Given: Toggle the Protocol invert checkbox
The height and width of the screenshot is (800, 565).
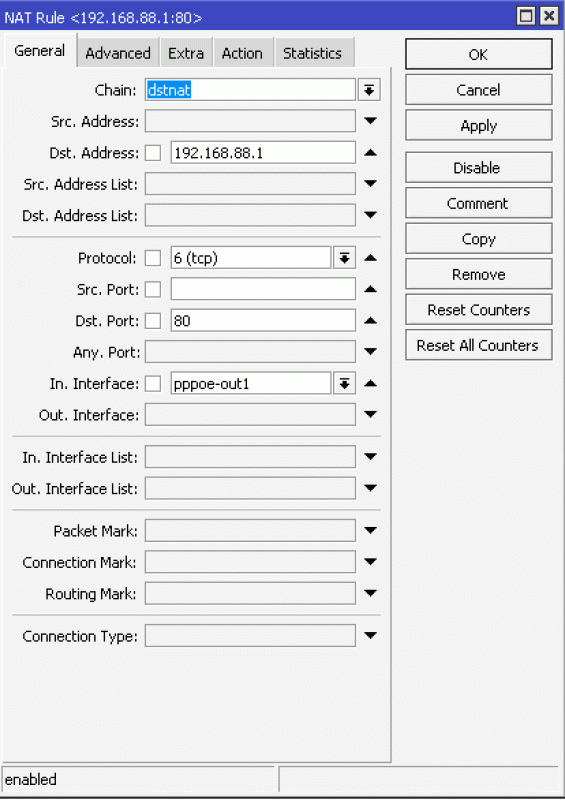Looking at the screenshot, I should pos(153,258).
